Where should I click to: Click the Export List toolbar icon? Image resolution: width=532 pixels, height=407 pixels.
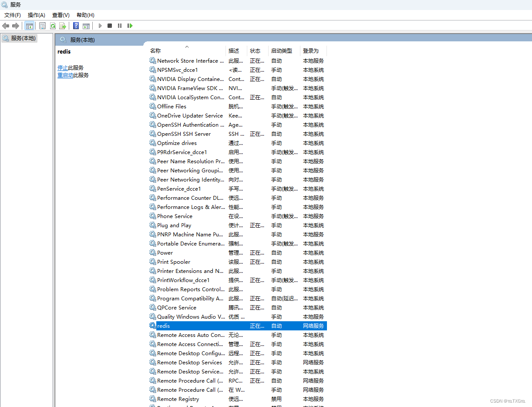(63, 26)
